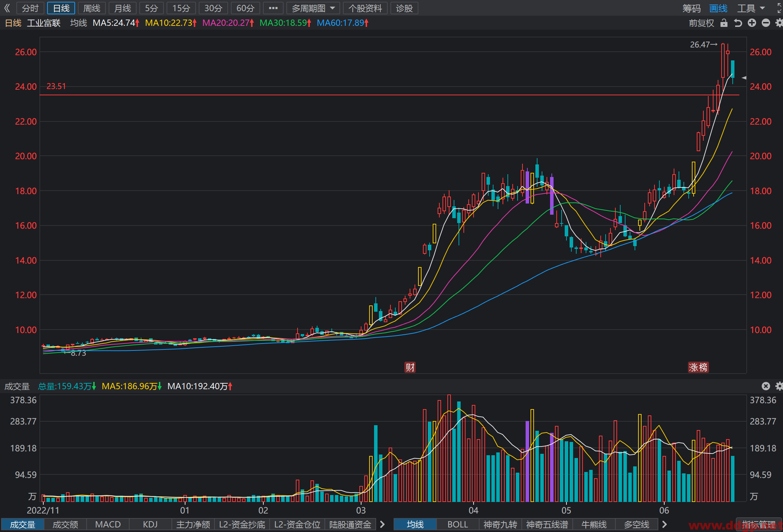Viewport: 783px width, 532px height.
Task: Select the MACD indicator tab
Action: (x=108, y=524)
